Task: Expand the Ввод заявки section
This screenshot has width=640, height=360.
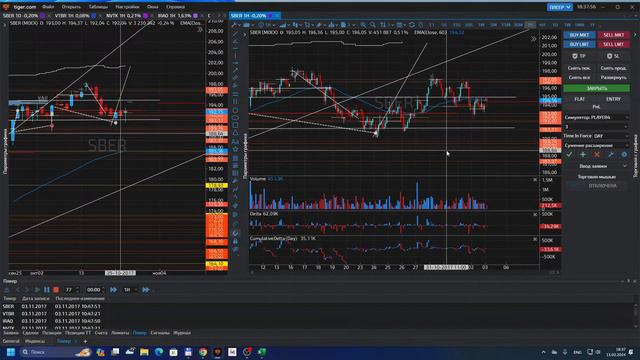Action: pos(596,166)
